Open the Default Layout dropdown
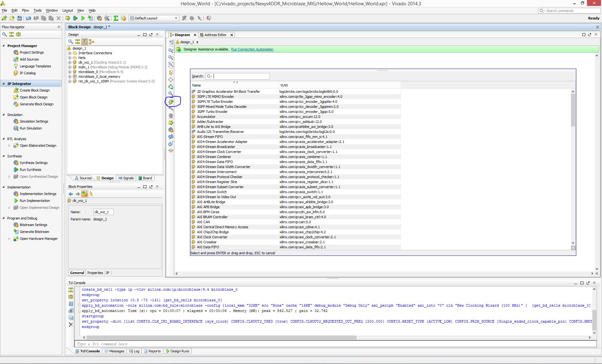Viewport: 602px width, 364px height. click(154, 18)
